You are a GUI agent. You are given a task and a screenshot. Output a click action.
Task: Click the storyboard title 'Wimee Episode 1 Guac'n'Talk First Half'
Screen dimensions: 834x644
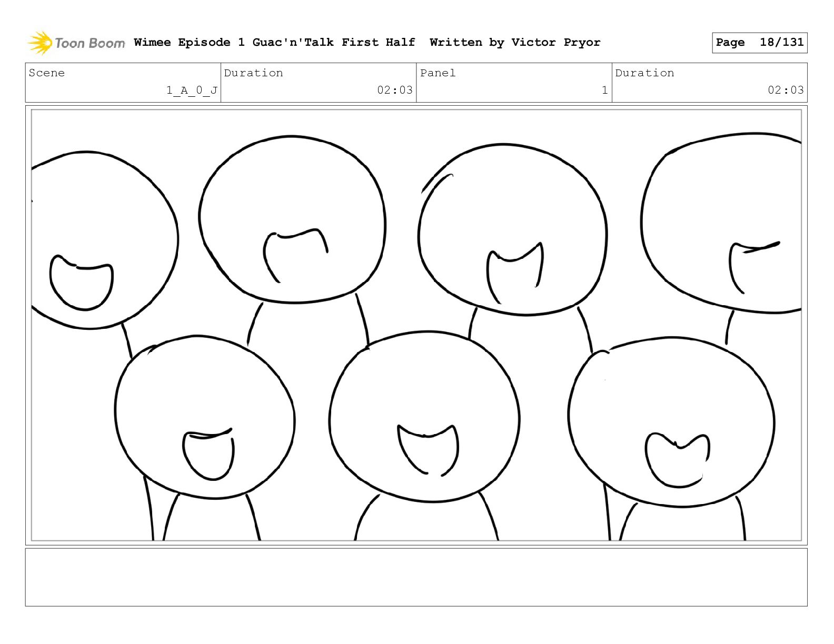pyautogui.click(x=274, y=43)
